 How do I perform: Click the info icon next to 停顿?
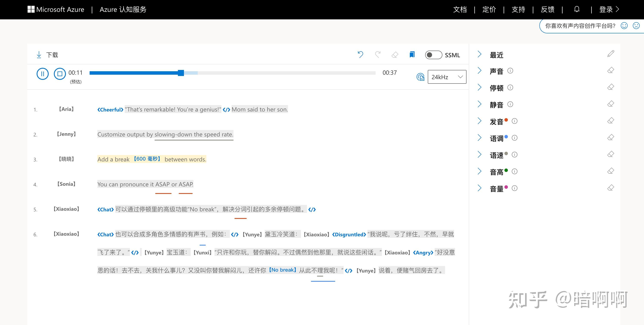click(510, 87)
